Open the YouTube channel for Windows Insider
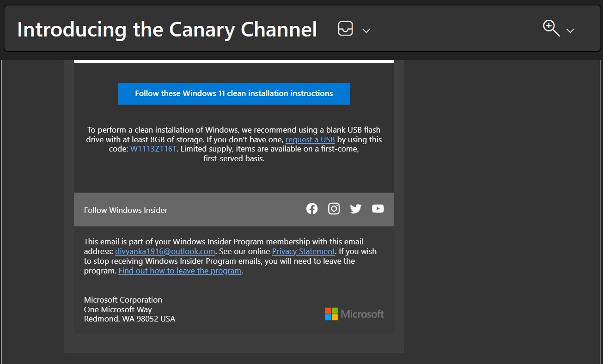 pyautogui.click(x=378, y=209)
